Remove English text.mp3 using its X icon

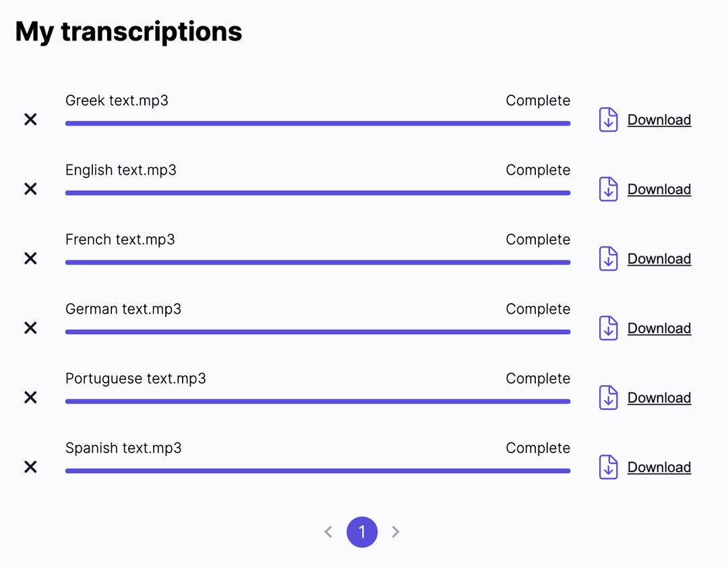30,189
